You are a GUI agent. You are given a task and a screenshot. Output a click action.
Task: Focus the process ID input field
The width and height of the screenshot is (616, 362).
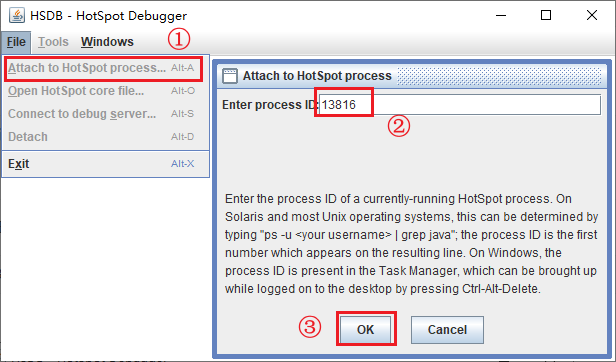[x=460, y=105]
